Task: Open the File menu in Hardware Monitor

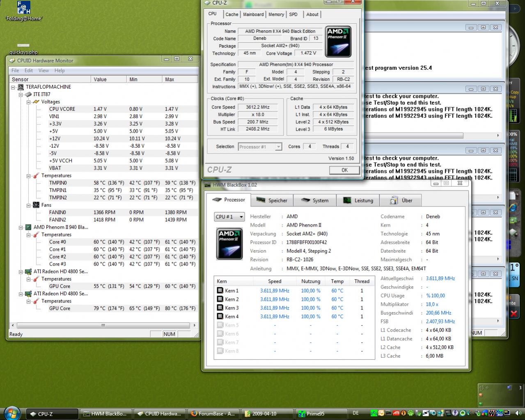Action: pyautogui.click(x=15, y=70)
